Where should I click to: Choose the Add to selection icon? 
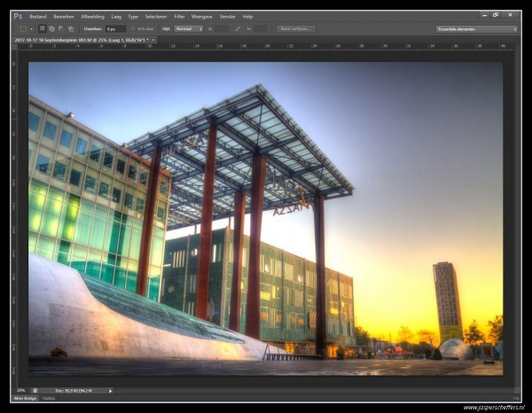pos(51,28)
